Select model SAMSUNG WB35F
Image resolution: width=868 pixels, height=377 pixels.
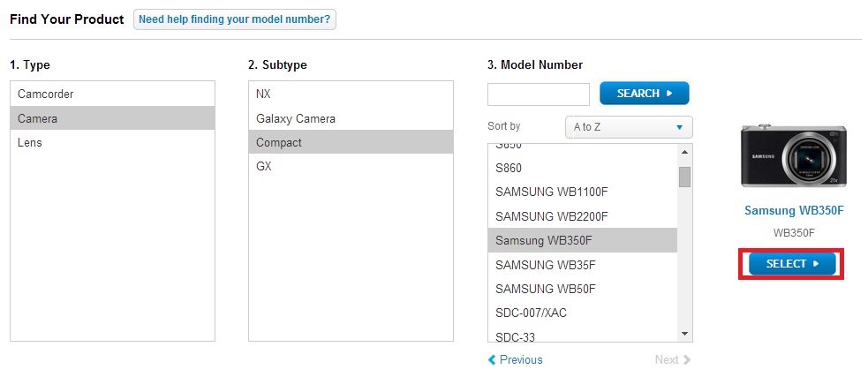point(583,265)
